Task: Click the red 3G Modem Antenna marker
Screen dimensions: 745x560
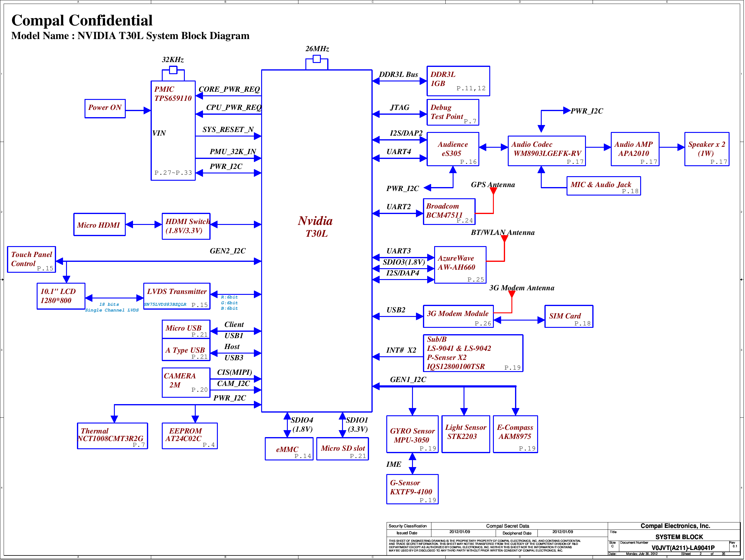Action: (x=512, y=294)
